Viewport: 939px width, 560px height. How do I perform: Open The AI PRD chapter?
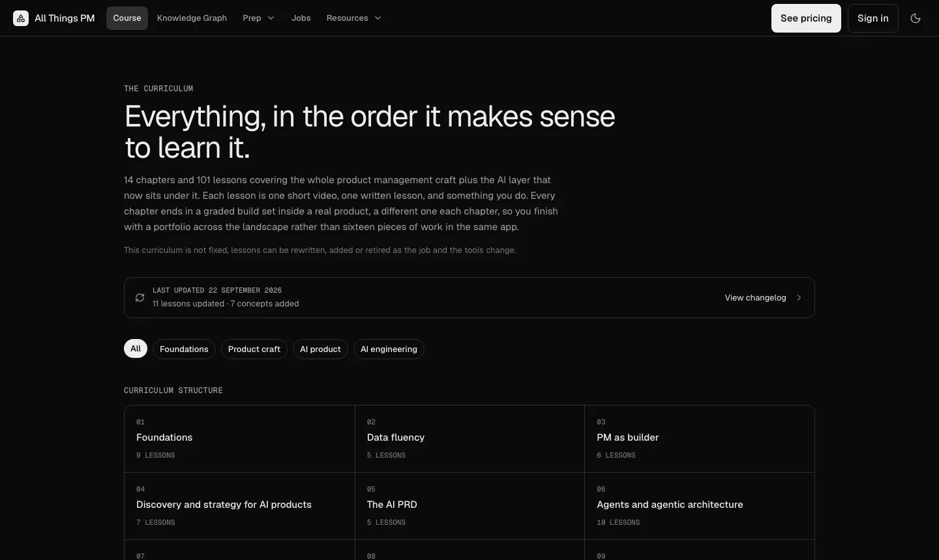tap(469, 506)
